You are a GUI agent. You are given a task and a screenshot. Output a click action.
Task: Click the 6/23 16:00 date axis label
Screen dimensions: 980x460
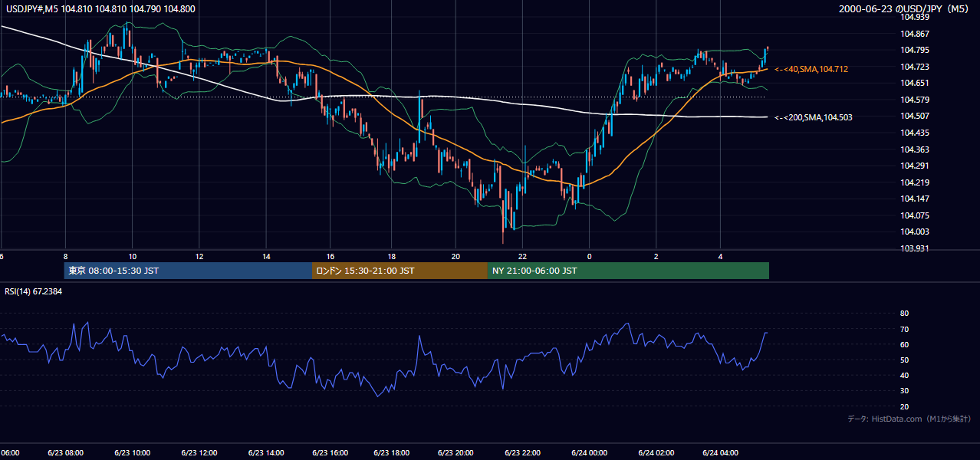point(332,453)
